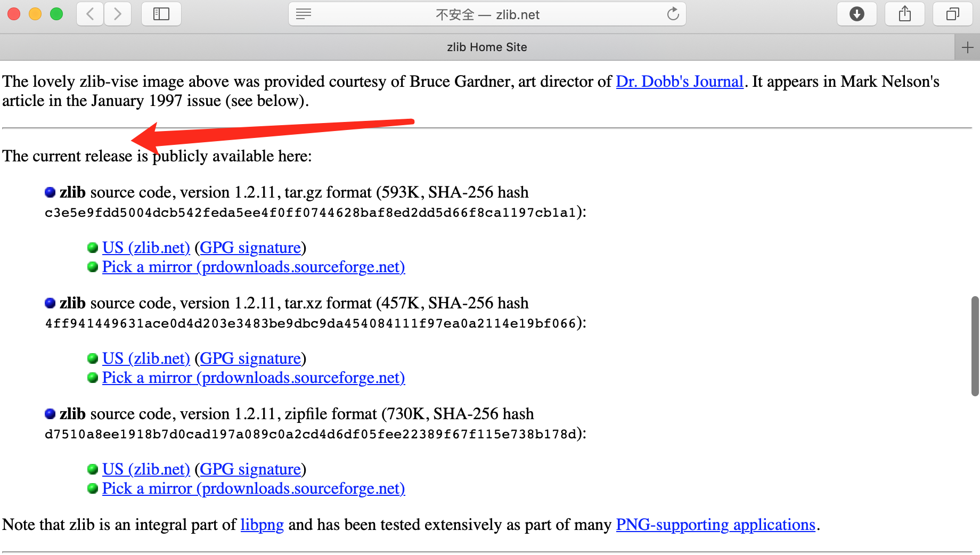980x555 pixels.
Task: Open the Share menu
Action: point(905,14)
